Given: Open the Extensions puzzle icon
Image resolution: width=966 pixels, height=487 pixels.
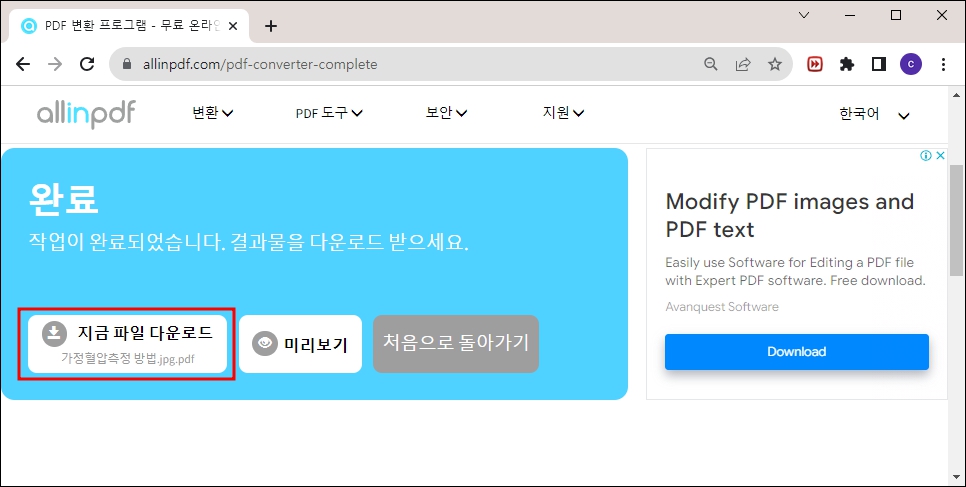Looking at the screenshot, I should (x=847, y=64).
